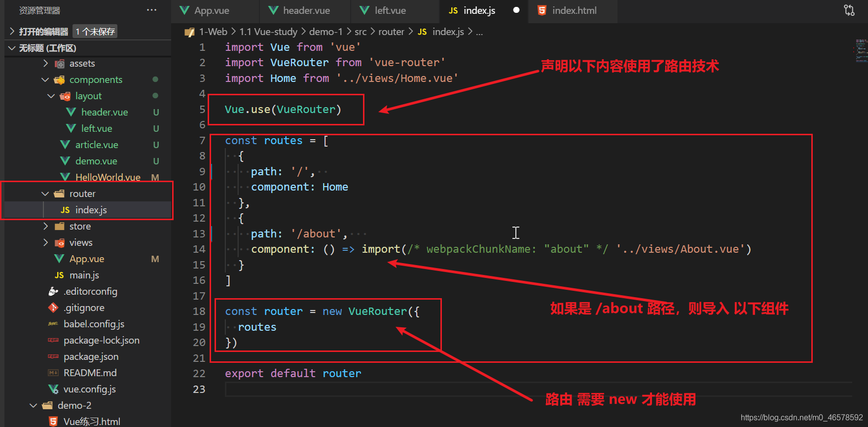The height and width of the screenshot is (427, 868).
Task: Click the Vue icon on App.vue tab
Action: 184,10
